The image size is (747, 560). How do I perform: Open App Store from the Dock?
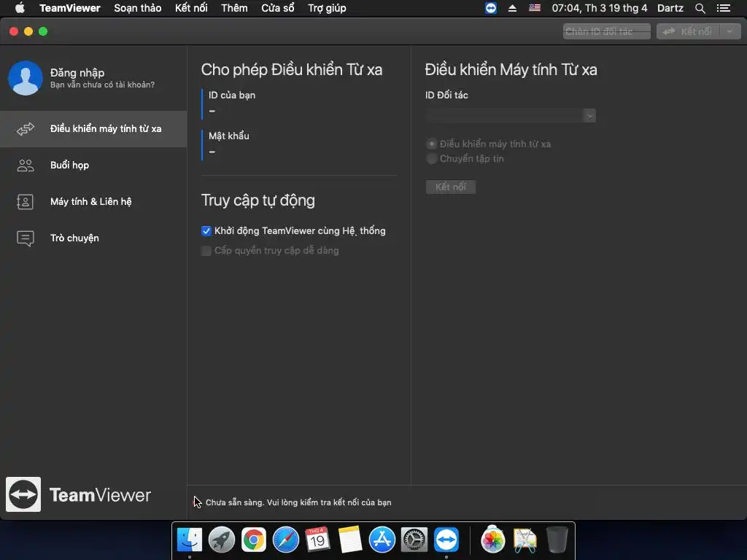(x=382, y=540)
